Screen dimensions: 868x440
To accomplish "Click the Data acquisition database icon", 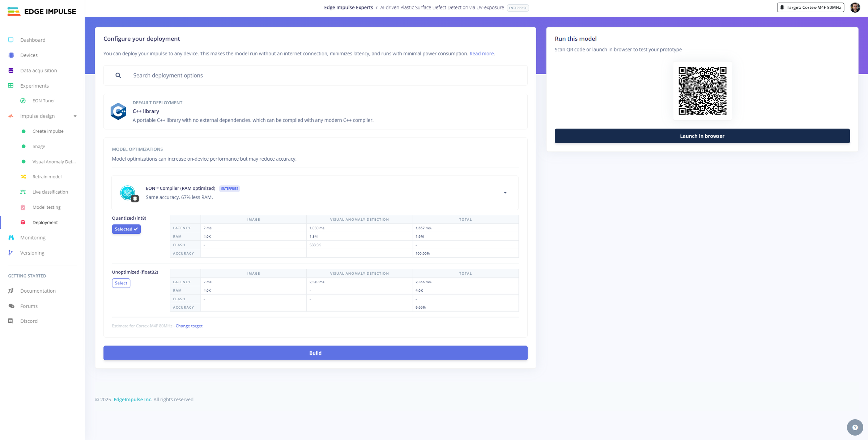I will [x=11, y=71].
